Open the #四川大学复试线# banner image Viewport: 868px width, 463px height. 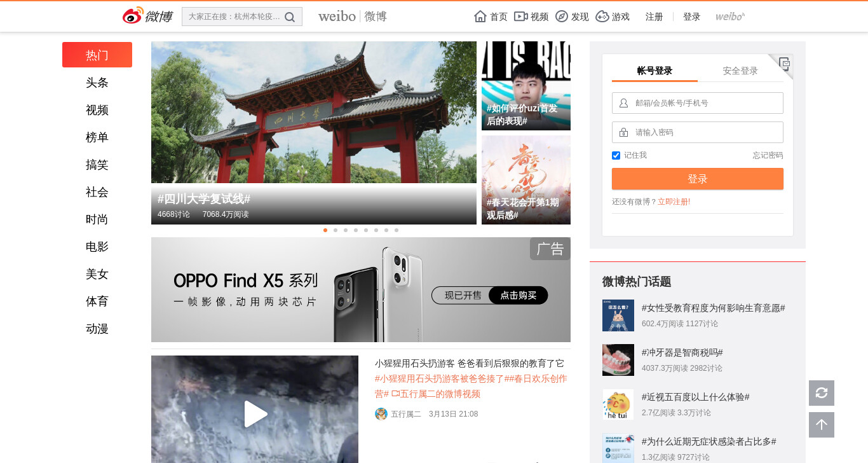(314, 133)
